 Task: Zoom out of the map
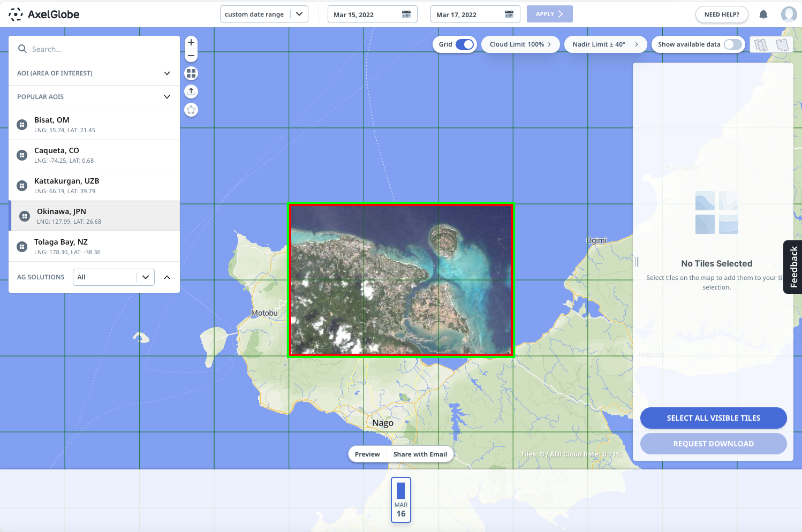191,56
